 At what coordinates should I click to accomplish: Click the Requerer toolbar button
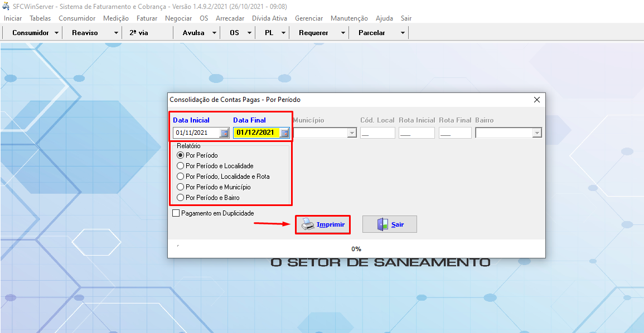coord(313,33)
